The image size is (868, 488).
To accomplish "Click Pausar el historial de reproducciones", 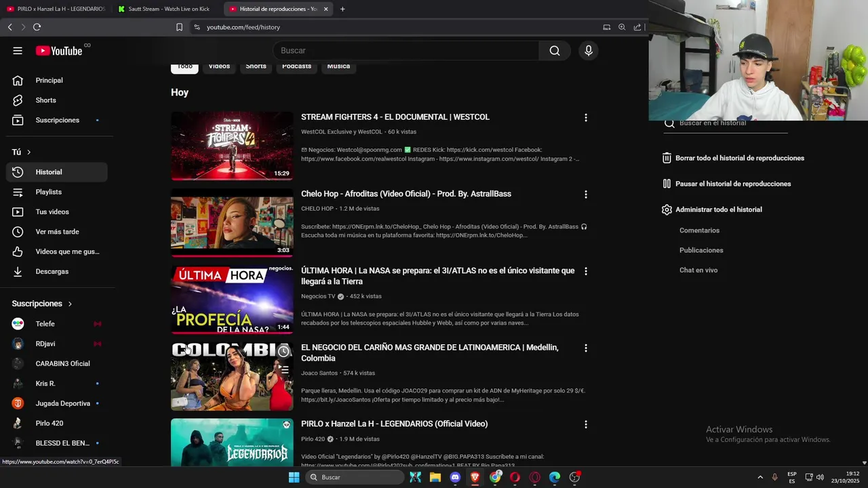I will (x=726, y=184).
